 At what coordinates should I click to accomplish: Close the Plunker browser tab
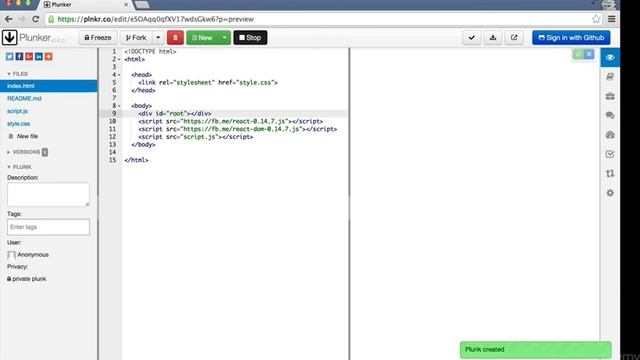point(126,4)
